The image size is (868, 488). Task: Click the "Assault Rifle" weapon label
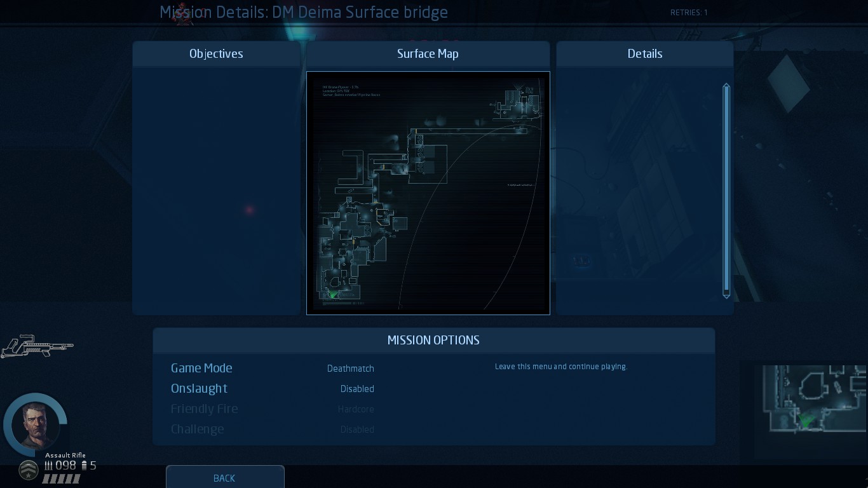pyautogui.click(x=65, y=455)
